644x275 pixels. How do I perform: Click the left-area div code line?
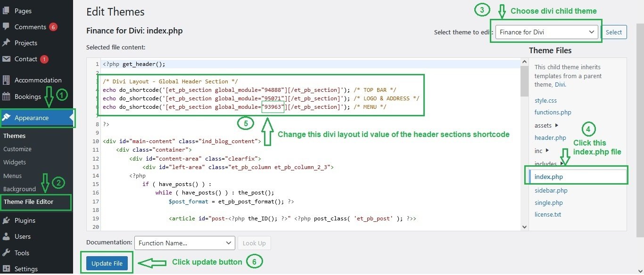click(x=238, y=167)
